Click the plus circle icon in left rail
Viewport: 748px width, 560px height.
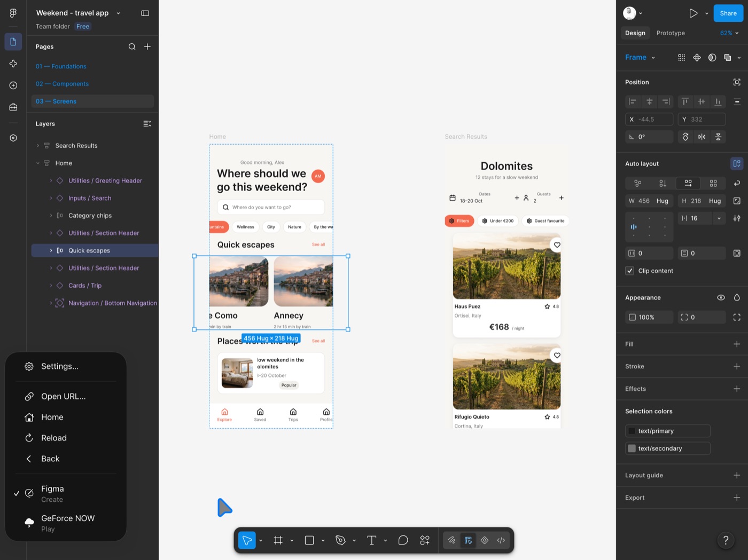click(x=13, y=85)
